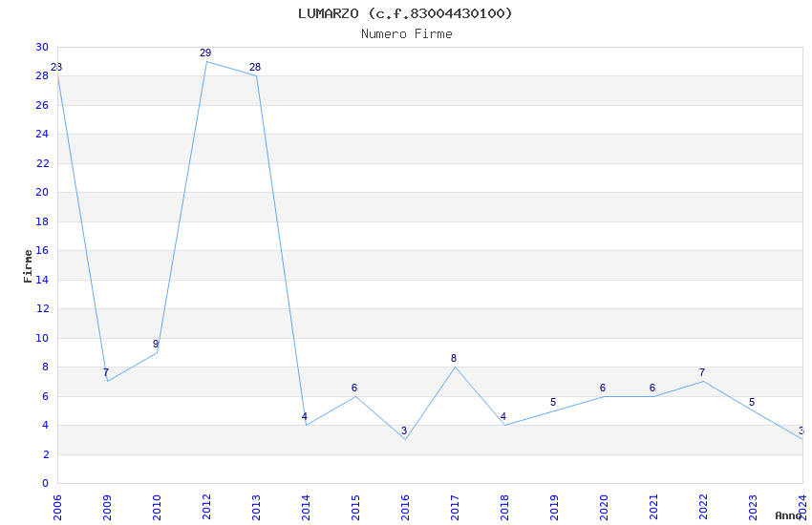Click data value "7" at the 2022 point
The image size is (812, 525).
[x=702, y=372]
